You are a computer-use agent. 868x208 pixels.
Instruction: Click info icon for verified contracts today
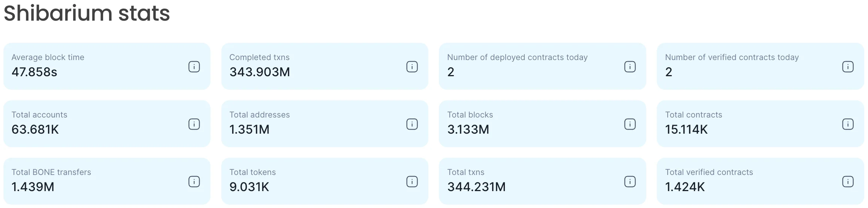[x=848, y=67]
